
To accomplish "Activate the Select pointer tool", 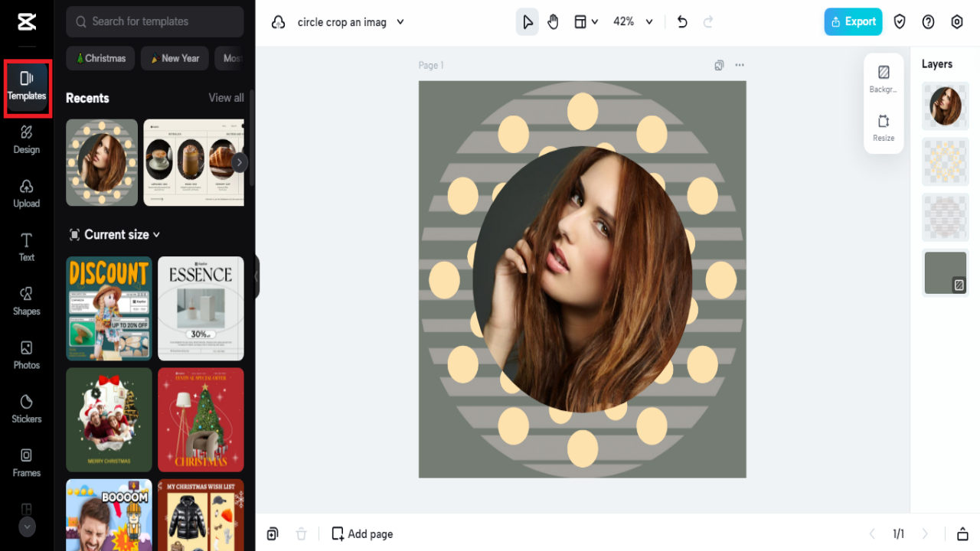I will coord(528,22).
